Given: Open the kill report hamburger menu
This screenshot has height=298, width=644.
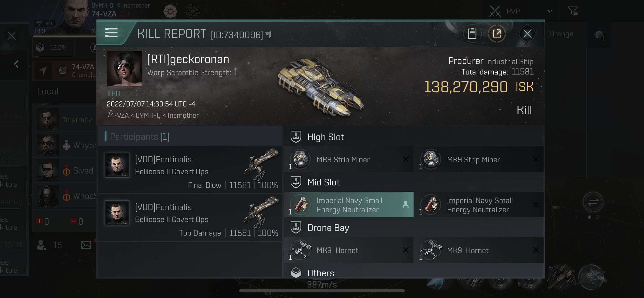Looking at the screenshot, I should click(x=111, y=33).
